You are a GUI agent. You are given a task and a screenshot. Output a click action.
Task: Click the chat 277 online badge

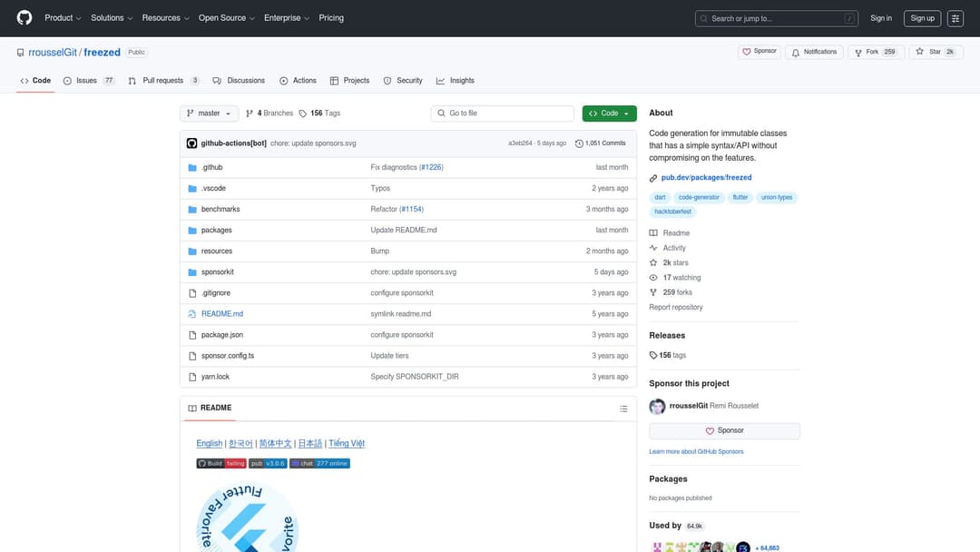[319, 463]
